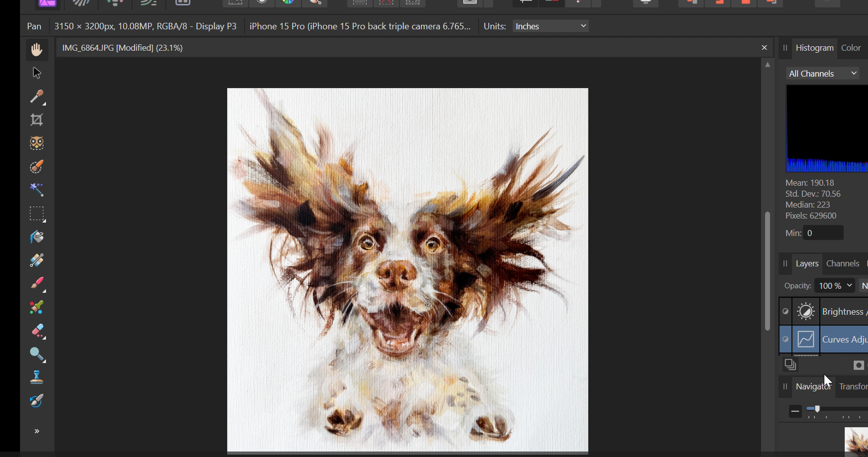Switch to the Channels tab

click(x=843, y=264)
